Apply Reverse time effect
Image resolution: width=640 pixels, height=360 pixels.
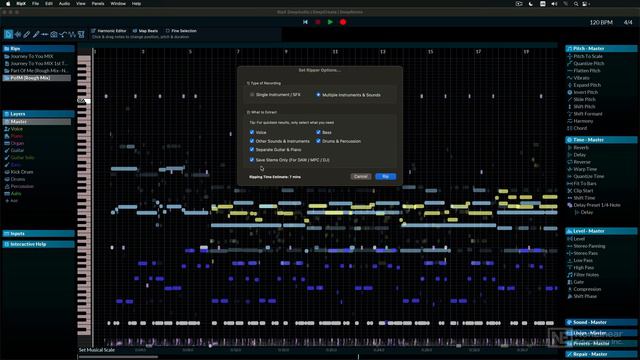click(x=582, y=162)
